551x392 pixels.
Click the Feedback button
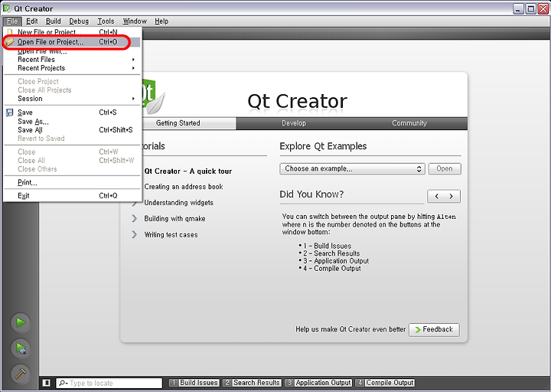(435, 329)
